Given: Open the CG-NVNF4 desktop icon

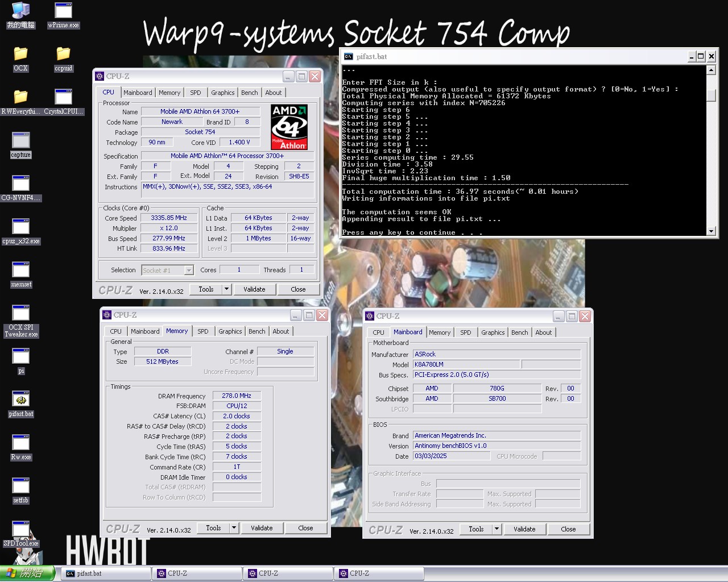Looking at the screenshot, I should pos(20,188).
